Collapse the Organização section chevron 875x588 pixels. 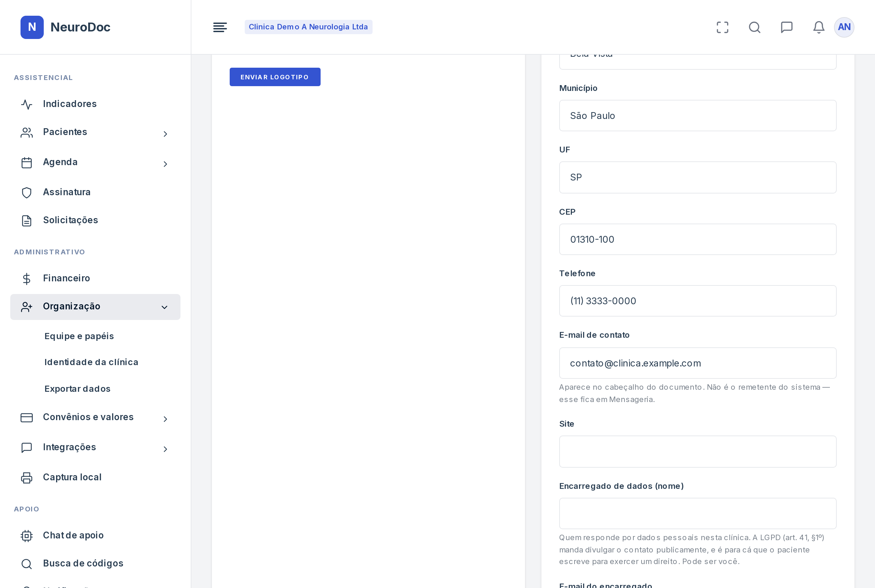click(x=164, y=307)
